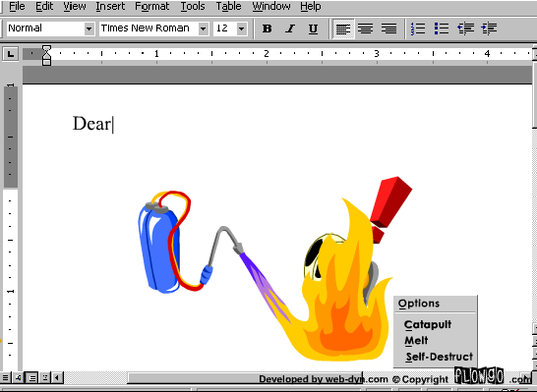Open the font size dropdown
This screenshot has width=537, height=392.
[241, 28]
